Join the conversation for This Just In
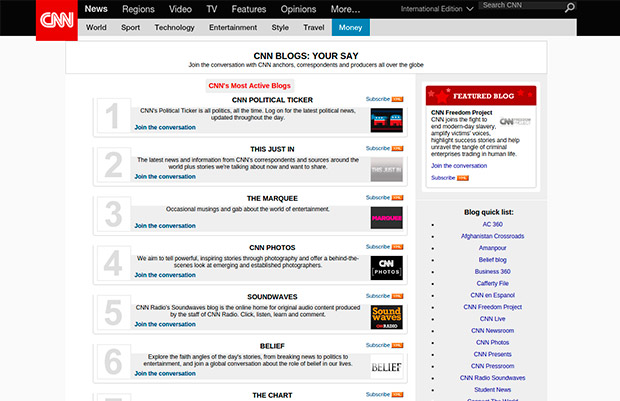 click(165, 176)
